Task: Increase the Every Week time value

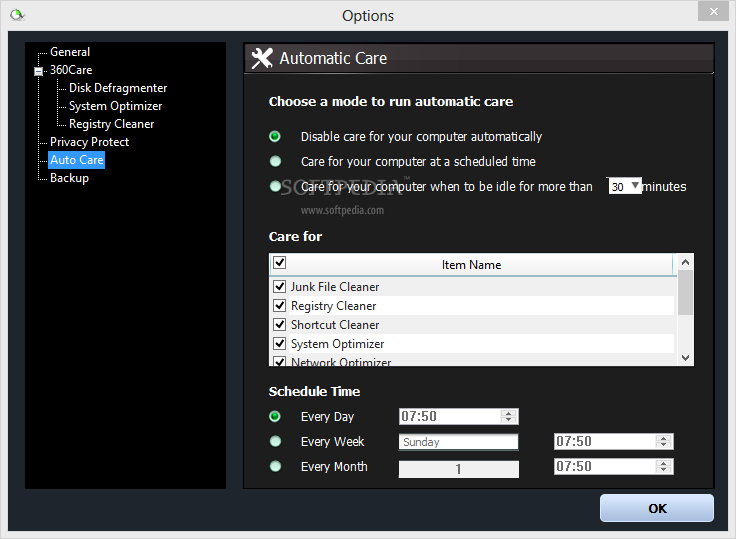Action: tap(664, 438)
